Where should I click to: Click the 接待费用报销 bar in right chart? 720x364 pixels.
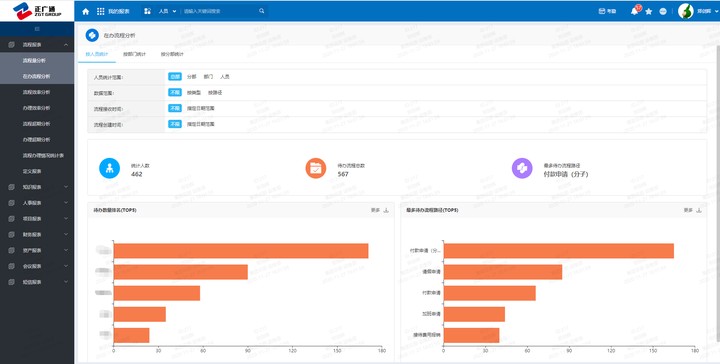point(471,335)
